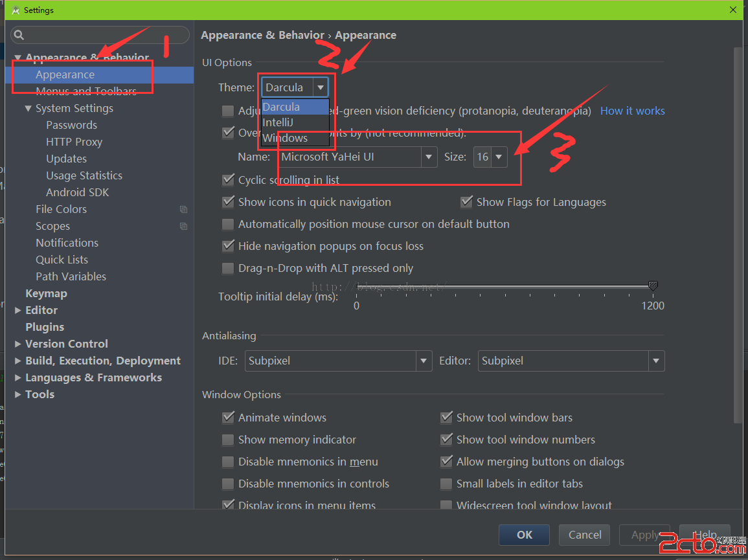Click the search magnifier icon
This screenshot has height=560, width=748.
coord(19,35)
